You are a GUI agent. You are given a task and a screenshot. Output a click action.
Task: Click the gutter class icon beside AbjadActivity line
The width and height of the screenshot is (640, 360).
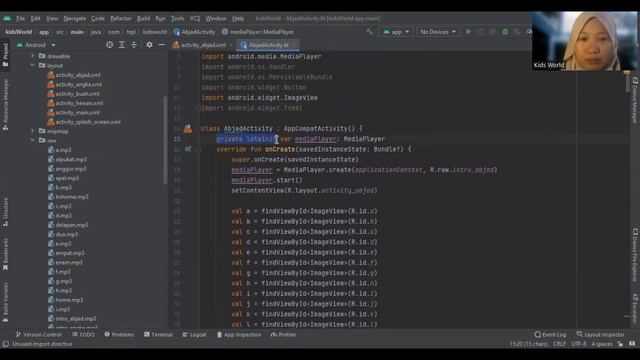tap(188, 129)
